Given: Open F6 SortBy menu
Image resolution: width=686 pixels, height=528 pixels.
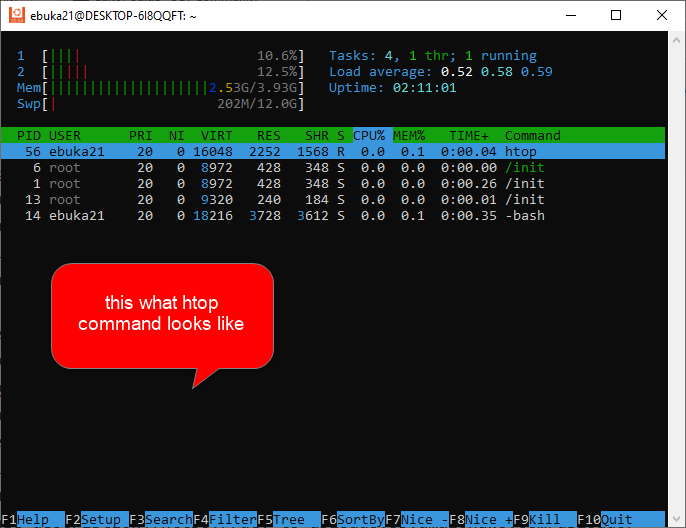Looking at the screenshot, I should (x=353, y=519).
